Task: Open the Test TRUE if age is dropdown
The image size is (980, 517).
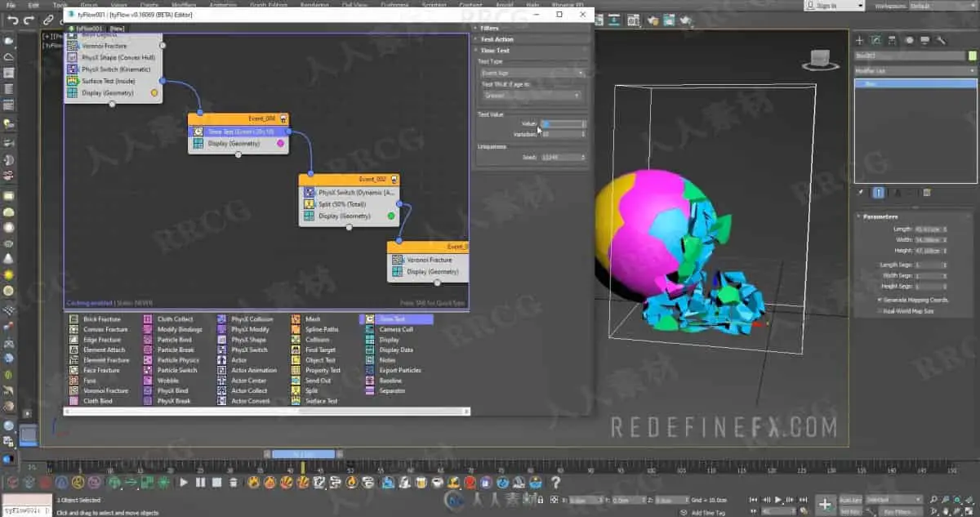Action: click(x=532, y=95)
